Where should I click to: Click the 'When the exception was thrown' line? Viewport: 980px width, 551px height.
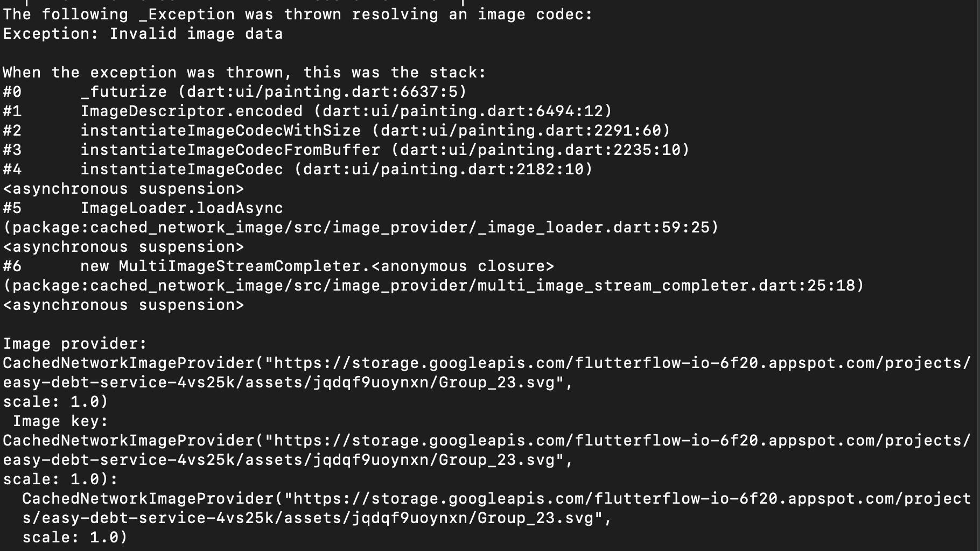(x=244, y=73)
